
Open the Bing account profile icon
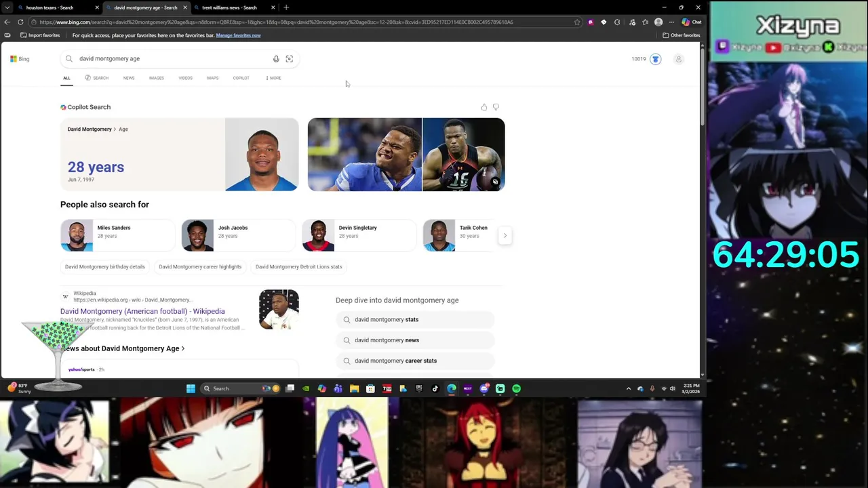pos(678,59)
